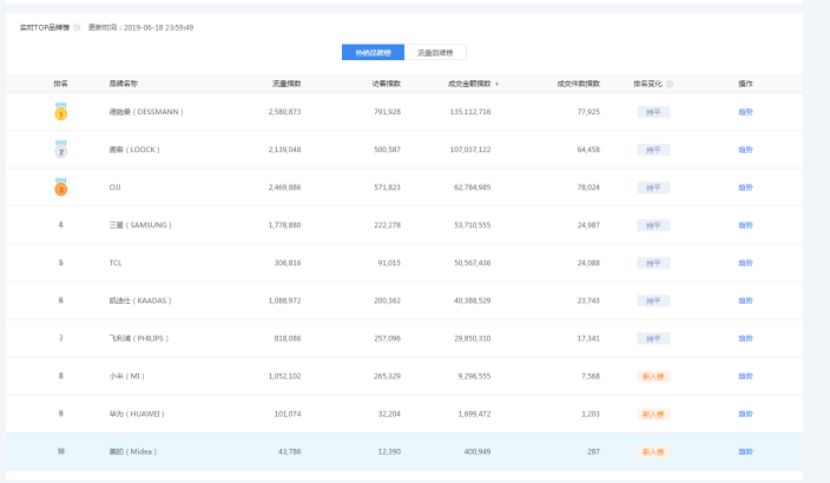View the trend for Xiaomi (MI)
Viewport: 830px width, 483px height.
coord(745,376)
